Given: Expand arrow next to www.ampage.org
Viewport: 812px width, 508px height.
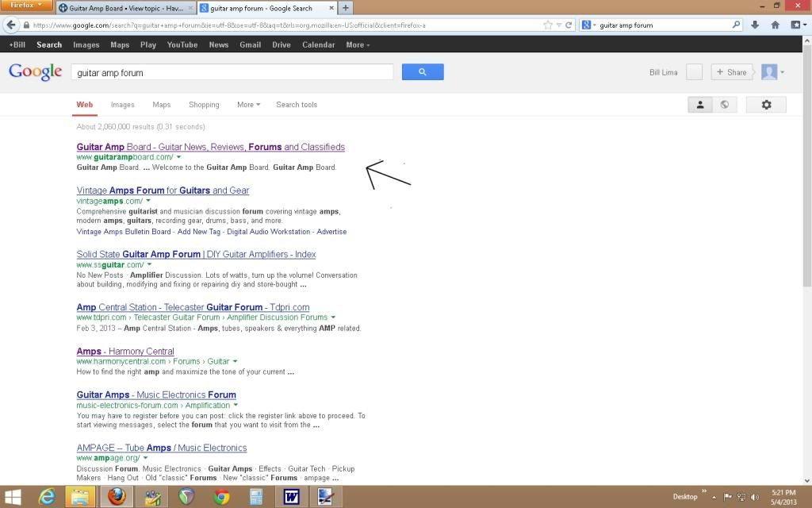Looking at the screenshot, I should (x=145, y=458).
